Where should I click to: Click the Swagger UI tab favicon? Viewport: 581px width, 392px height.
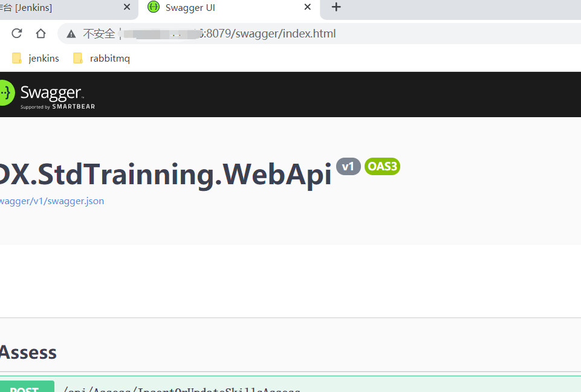[x=154, y=7]
